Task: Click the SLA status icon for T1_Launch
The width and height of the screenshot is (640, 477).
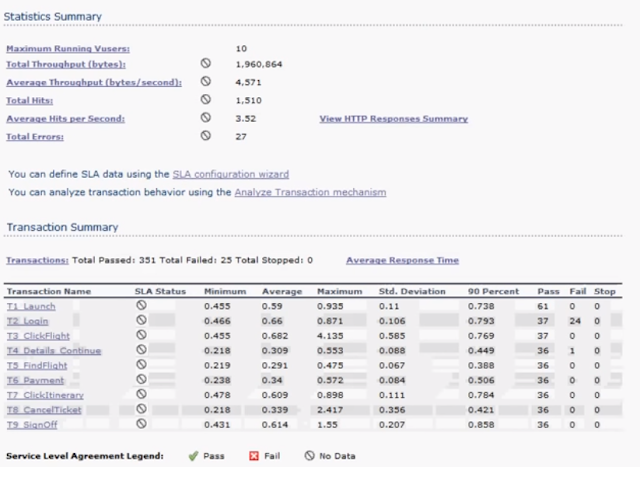Action: click(x=141, y=305)
